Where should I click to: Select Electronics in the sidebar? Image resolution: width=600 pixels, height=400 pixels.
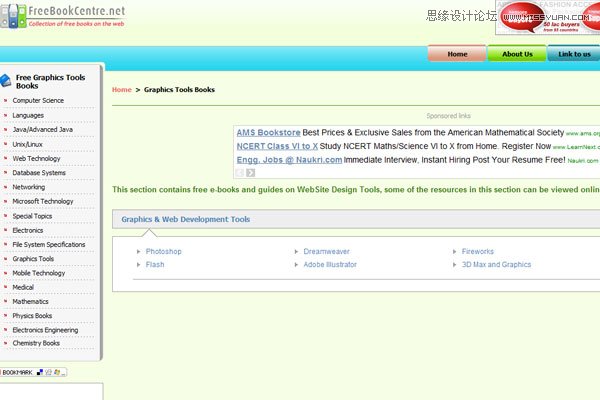point(28,230)
